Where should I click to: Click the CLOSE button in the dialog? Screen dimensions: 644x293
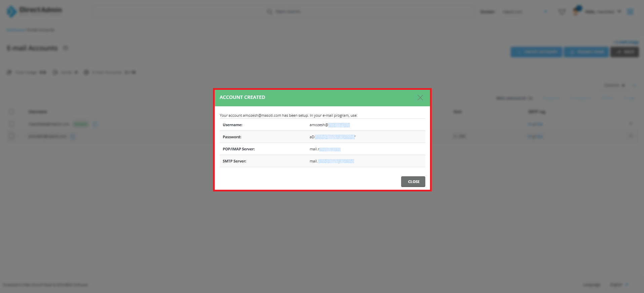click(413, 182)
